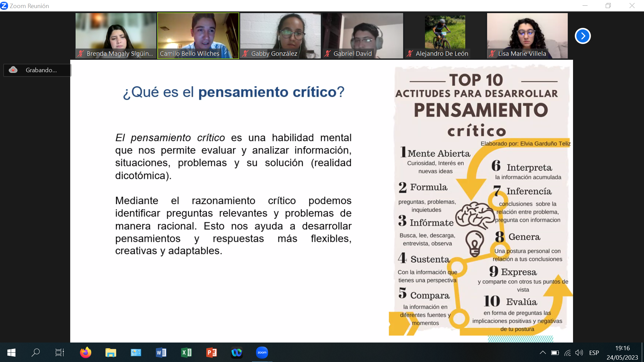Screen dimensions: 644x362
Task: Select Brenda Magaly's video thumbnail
Action: tap(116, 36)
